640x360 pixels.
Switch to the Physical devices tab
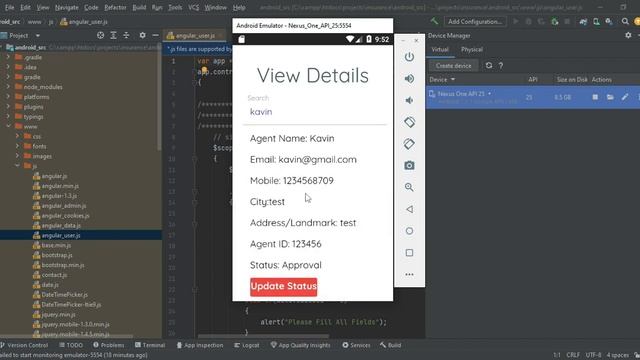pyautogui.click(x=471, y=49)
